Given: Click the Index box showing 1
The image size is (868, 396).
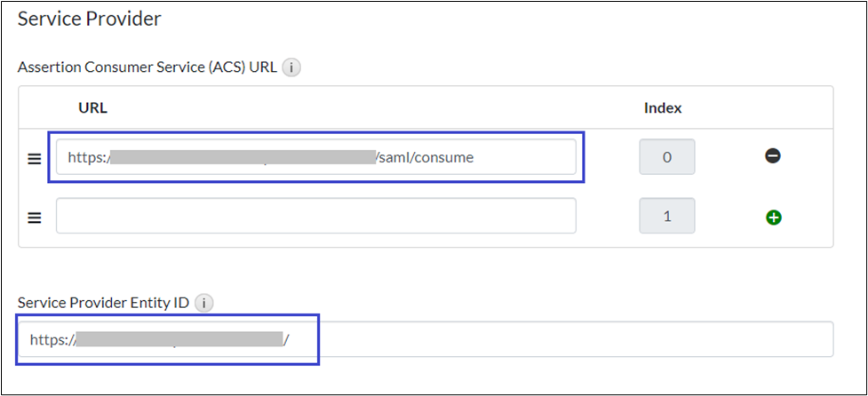Looking at the screenshot, I should [667, 216].
